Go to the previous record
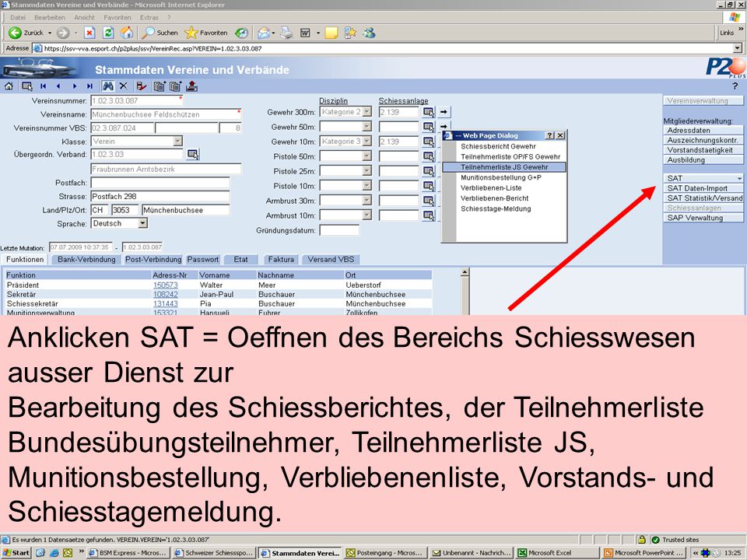Image resolution: width=747 pixels, height=560 pixels. tap(58, 86)
